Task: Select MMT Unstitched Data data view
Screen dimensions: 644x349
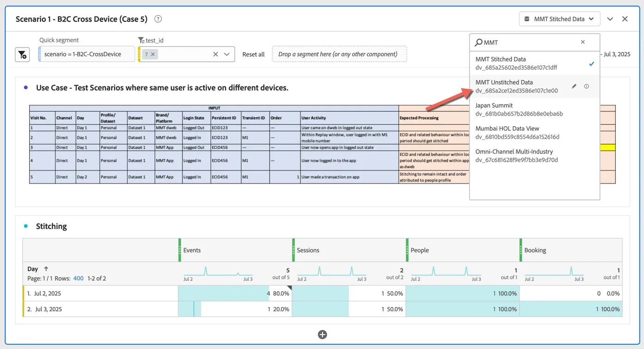Action: coord(534,86)
